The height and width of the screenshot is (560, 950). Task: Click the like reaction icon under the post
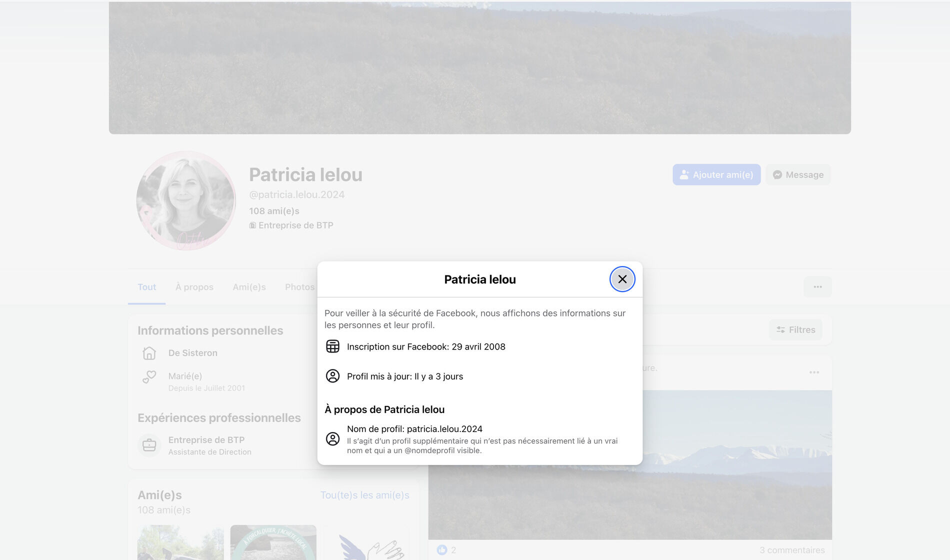pyautogui.click(x=442, y=550)
